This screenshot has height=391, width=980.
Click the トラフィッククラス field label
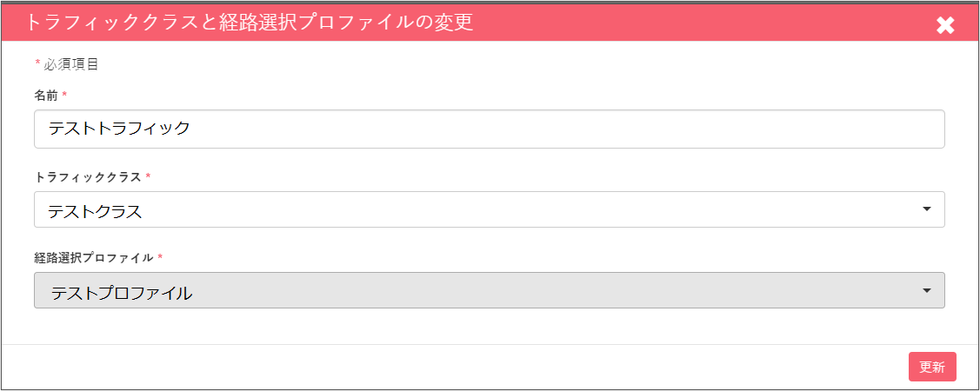pyautogui.click(x=88, y=176)
